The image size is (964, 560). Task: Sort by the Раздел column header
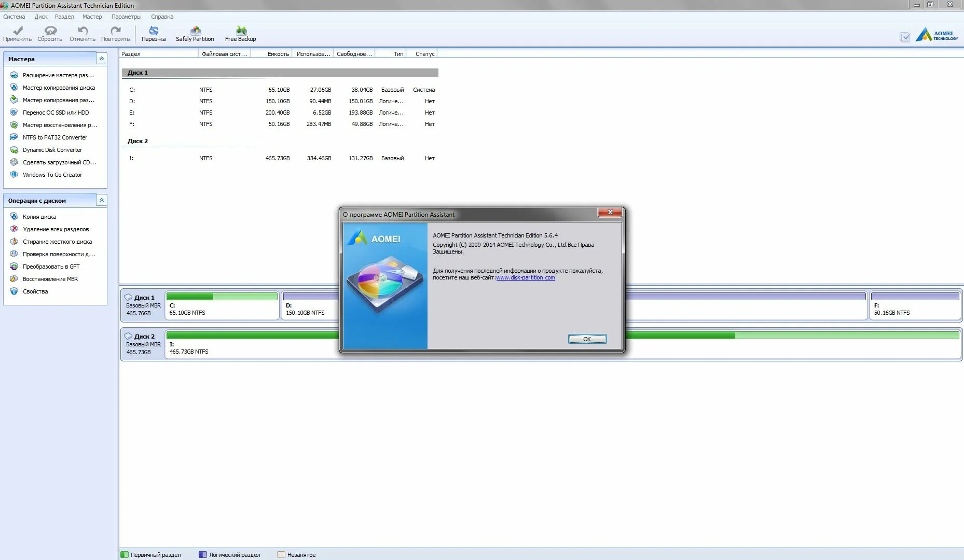pyautogui.click(x=159, y=54)
